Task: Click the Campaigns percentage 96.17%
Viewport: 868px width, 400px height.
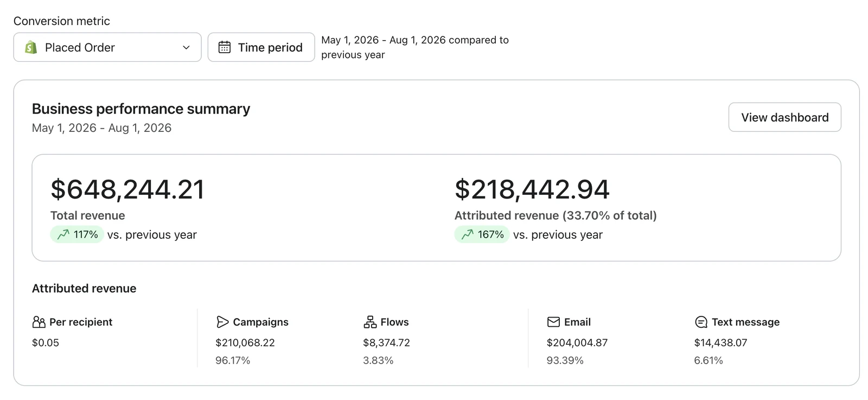Action: click(x=233, y=360)
